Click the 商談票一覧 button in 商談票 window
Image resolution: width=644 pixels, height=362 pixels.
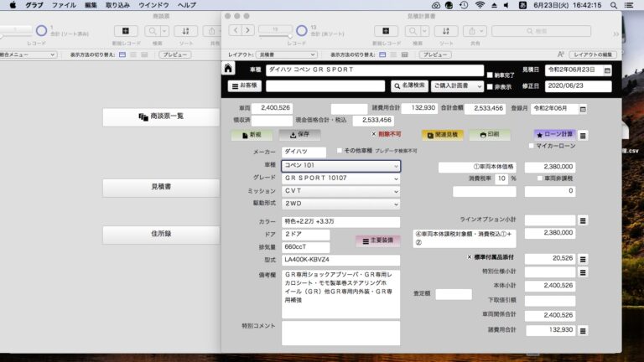point(161,116)
